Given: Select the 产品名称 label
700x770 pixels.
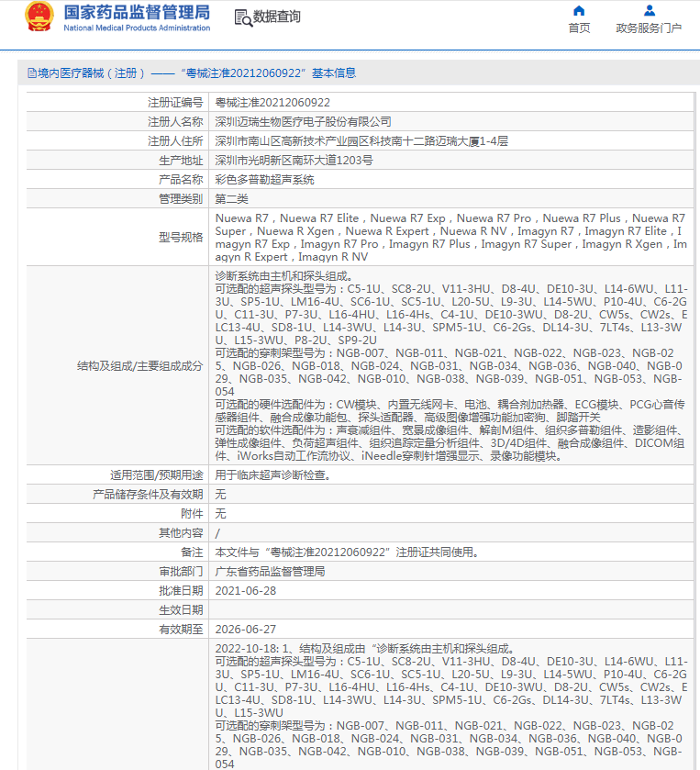Looking at the screenshot, I should pos(181,180).
